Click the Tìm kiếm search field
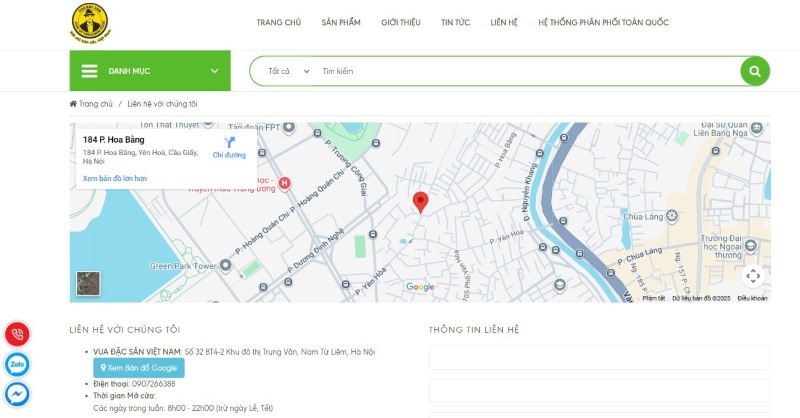This screenshot has width=800, height=418. 528,71
